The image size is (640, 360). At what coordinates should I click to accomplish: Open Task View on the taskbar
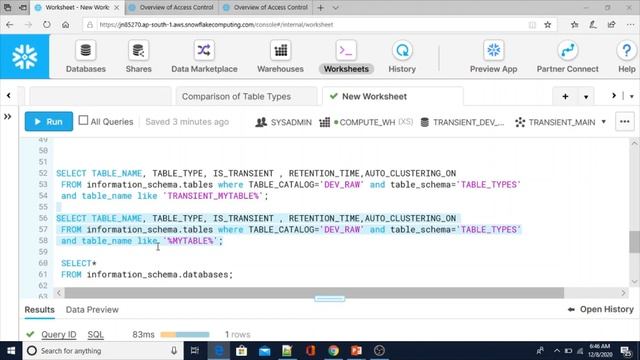pyautogui.click(x=195, y=351)
